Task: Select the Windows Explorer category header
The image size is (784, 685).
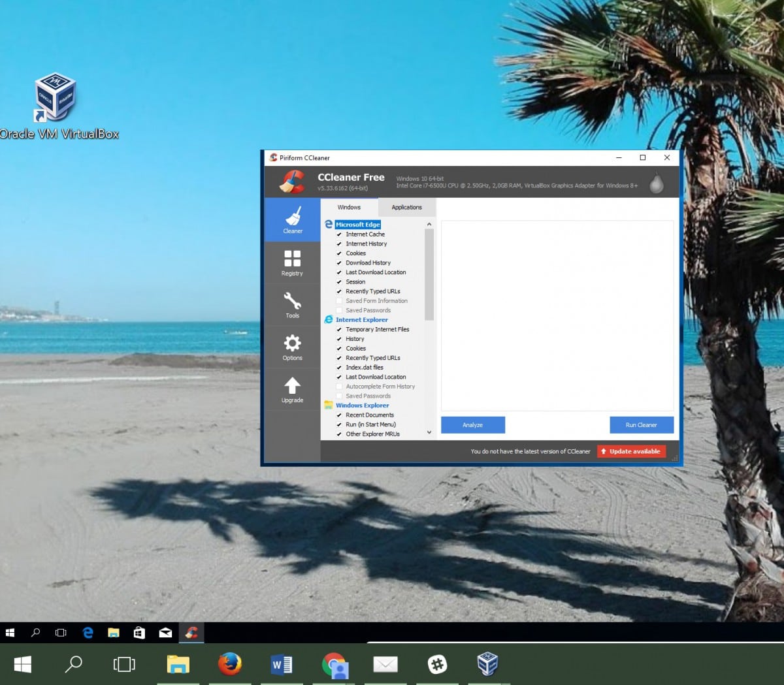Action: tap(362, 406)
